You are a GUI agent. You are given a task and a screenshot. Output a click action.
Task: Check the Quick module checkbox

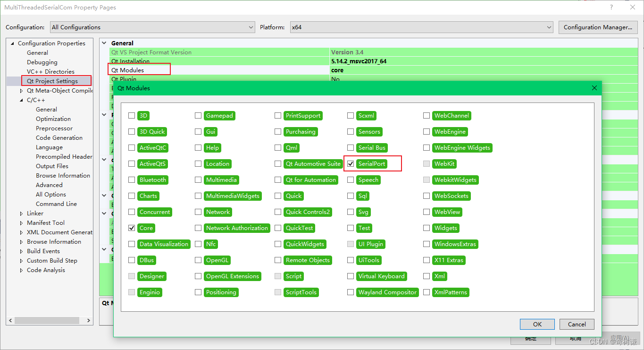[x=278, y=196]
